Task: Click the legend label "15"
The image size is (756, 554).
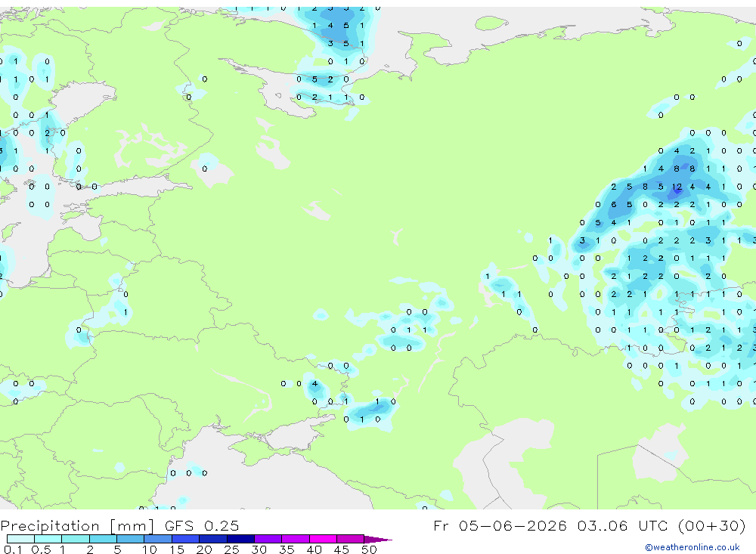Action: 176,549
